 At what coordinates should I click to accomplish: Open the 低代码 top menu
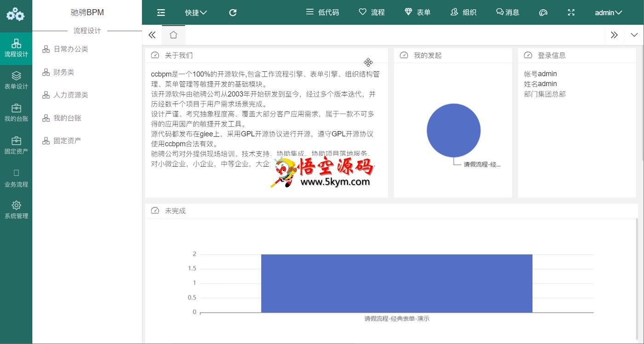point(322,12)
